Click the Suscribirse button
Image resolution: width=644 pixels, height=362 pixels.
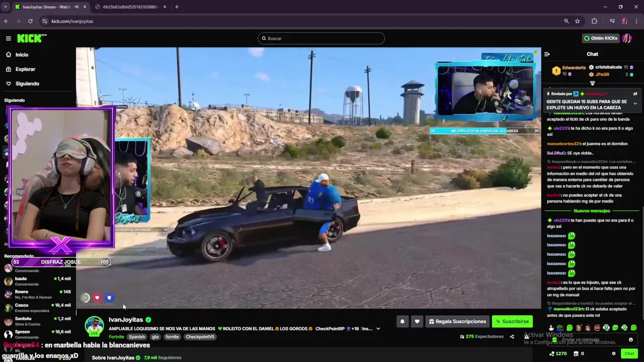point(512,322)
